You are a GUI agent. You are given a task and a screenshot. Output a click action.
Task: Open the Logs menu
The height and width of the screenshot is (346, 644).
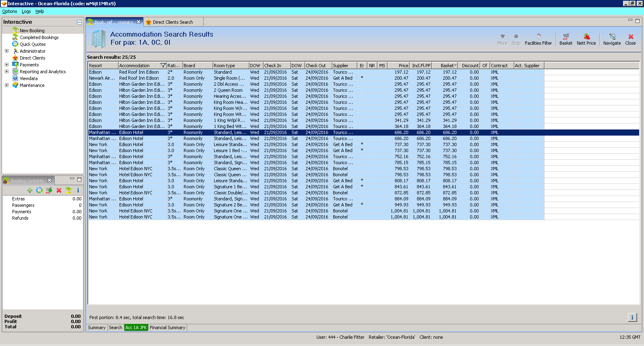point(26,11)
